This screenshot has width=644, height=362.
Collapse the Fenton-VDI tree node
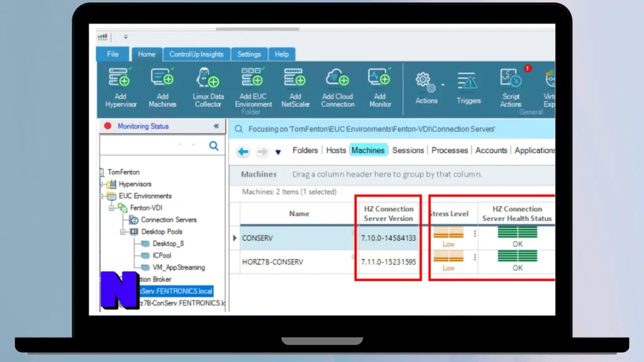(x=111, y=208)
